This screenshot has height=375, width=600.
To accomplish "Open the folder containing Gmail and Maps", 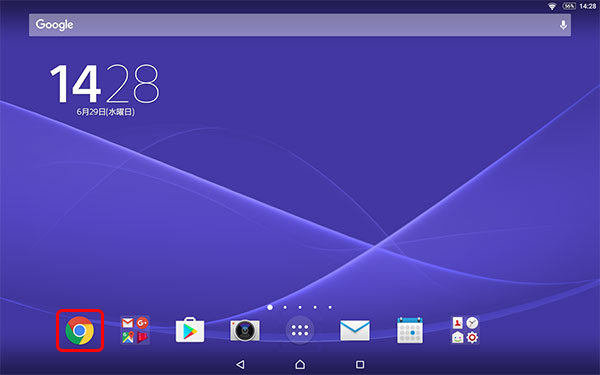I will coord(135,330).
